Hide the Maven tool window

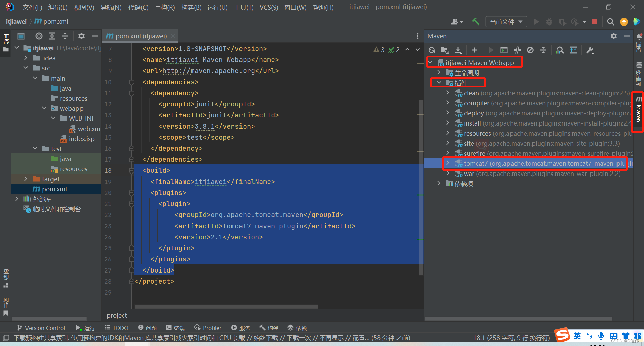pyautogui.click(x=627, y=36)
